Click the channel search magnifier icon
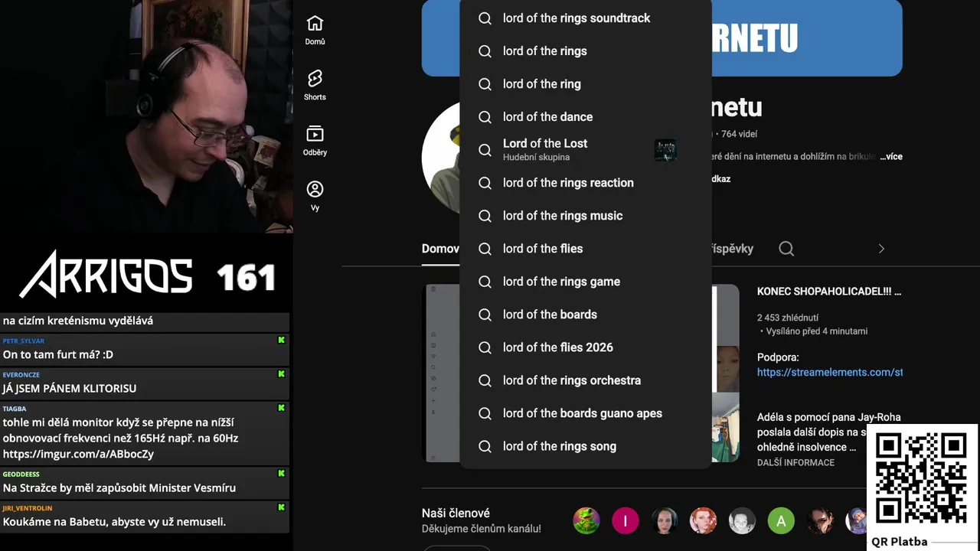The height and width of the screenshot is (551, 980). (x=786, y=249)
